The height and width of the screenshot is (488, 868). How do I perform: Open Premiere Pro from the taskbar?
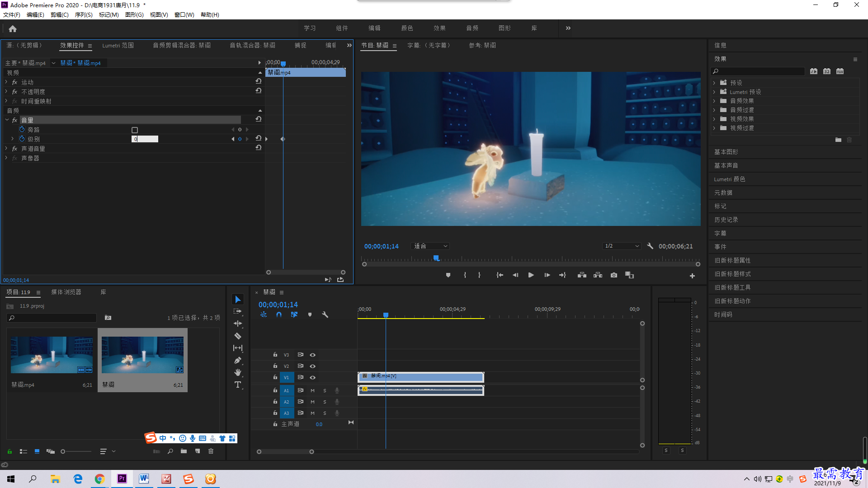tap(122, 479)
